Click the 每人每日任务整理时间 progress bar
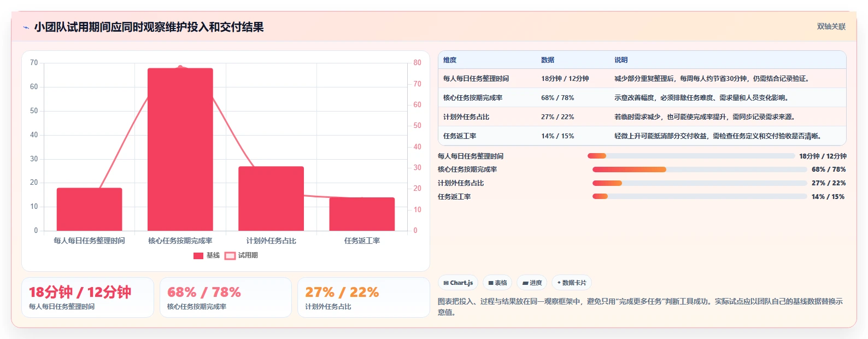The width and height of the screenshot is (868, 339). [691, 156]
